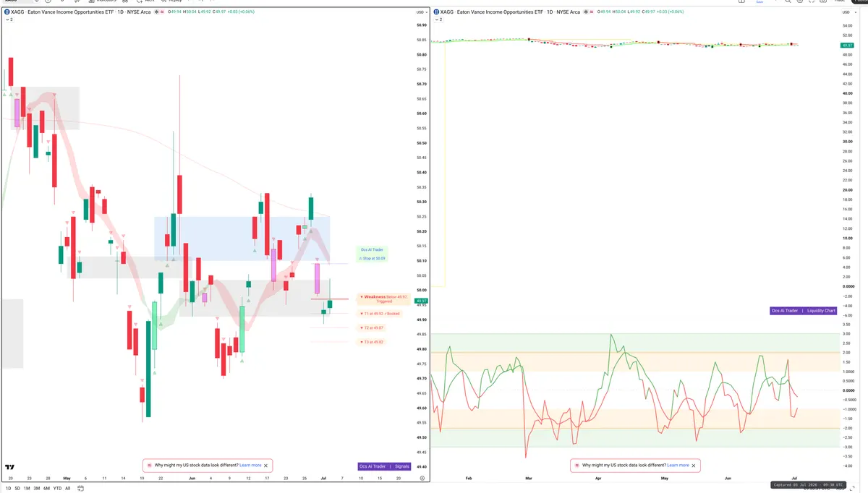Screen dimensions: 868x493
Task: Click the T3 at 49.82 label
Action: coord(372,342)
